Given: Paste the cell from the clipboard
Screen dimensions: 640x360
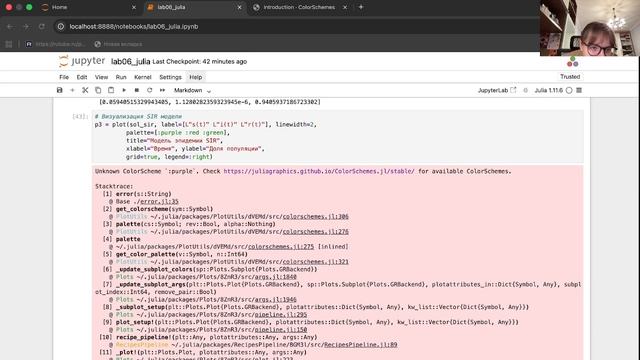Looking at the screenshot, I should pos(111,90).
